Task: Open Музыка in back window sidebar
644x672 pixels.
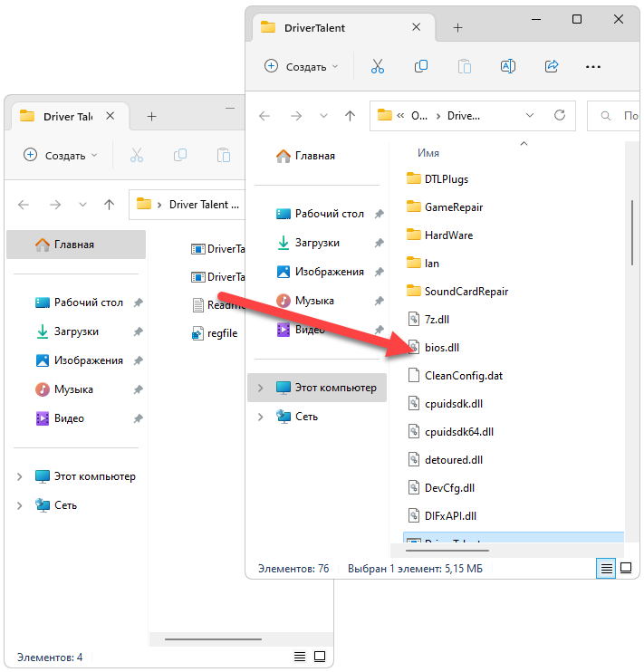Action: [64, 389]
